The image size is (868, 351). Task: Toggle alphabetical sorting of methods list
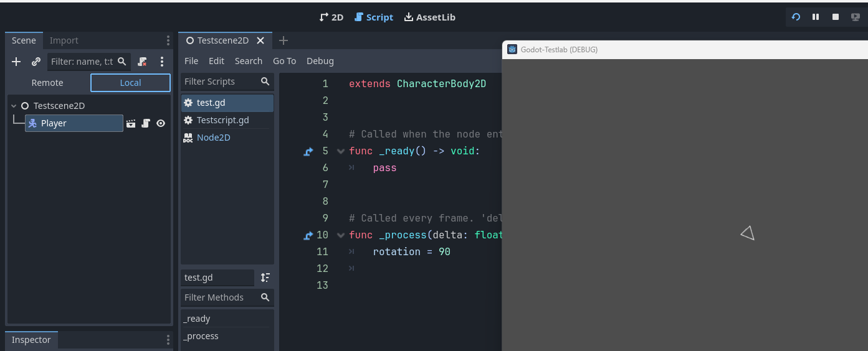(x=265, y=278)
